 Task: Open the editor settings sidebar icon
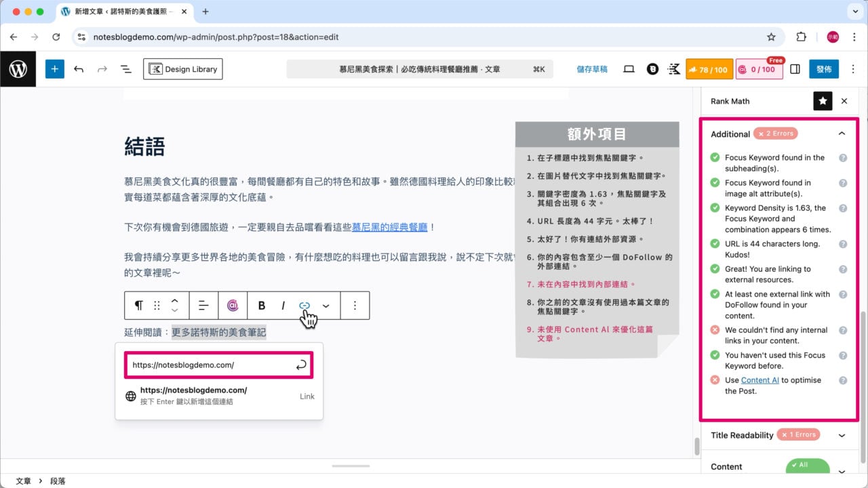(795, 68)
